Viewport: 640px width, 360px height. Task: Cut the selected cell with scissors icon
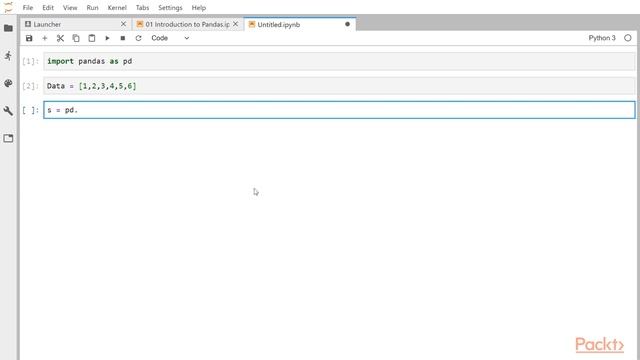(x=60, y=38)
